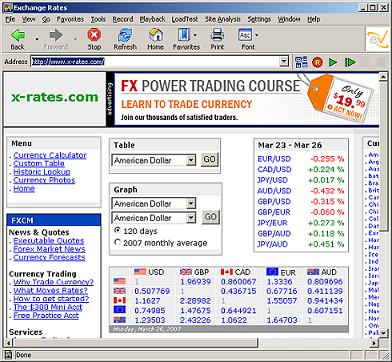Click the Currency Calculator link
Screen dimensions: 392x362
pos(50,155)
